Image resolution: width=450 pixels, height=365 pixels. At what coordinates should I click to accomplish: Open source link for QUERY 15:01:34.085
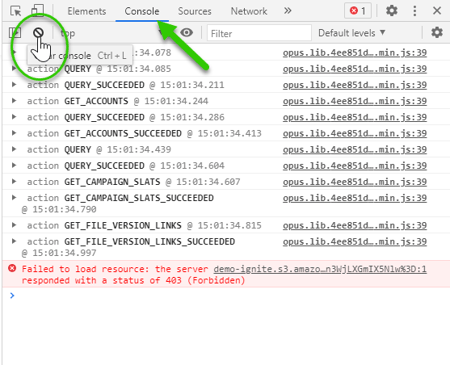[x=355, y=69]
